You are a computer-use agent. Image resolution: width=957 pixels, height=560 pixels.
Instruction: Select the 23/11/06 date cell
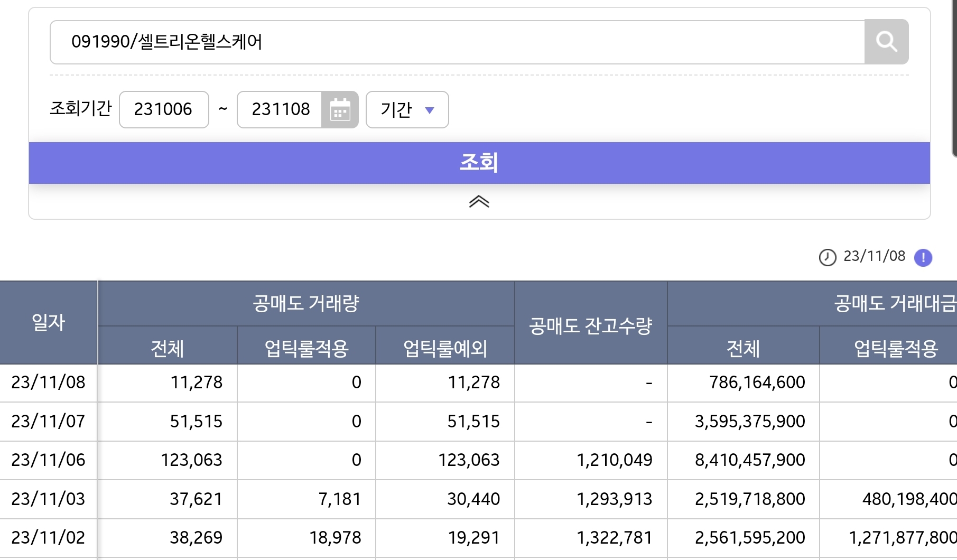pyautogui.click(x=48, y=460)
